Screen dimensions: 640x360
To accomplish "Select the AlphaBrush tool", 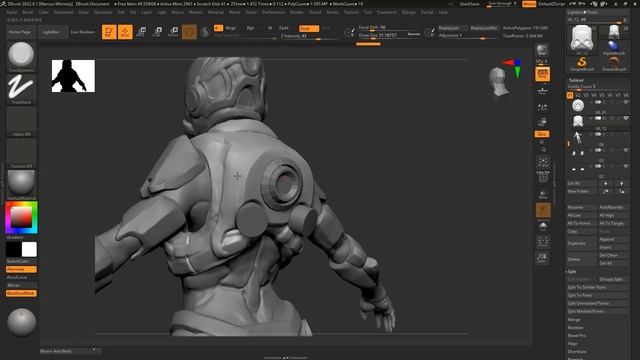I will [614, 47].
